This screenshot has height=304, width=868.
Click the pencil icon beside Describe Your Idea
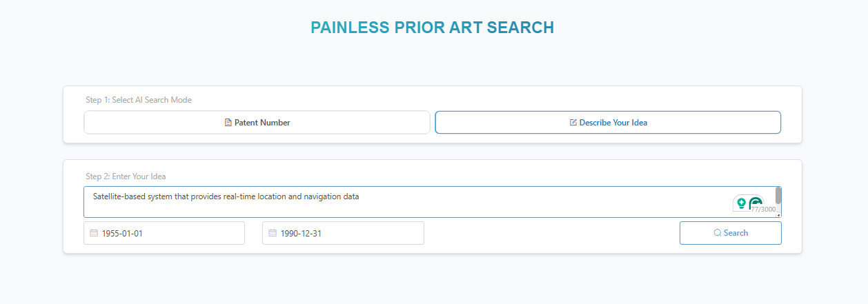tap(573, 123)
